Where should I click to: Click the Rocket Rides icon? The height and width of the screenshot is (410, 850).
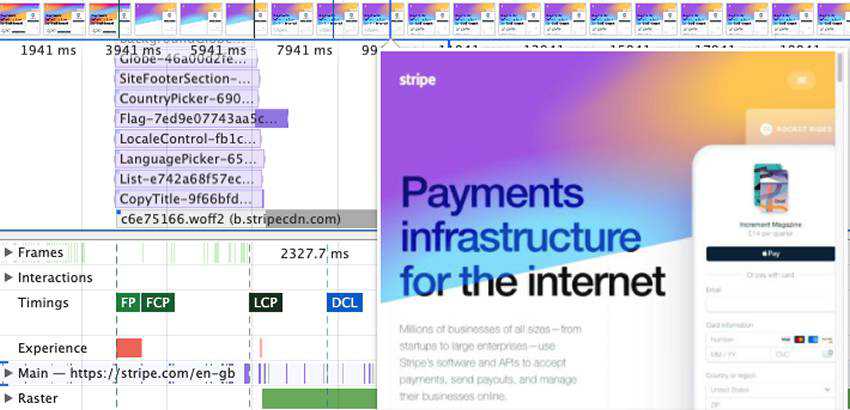coord(768,130)
